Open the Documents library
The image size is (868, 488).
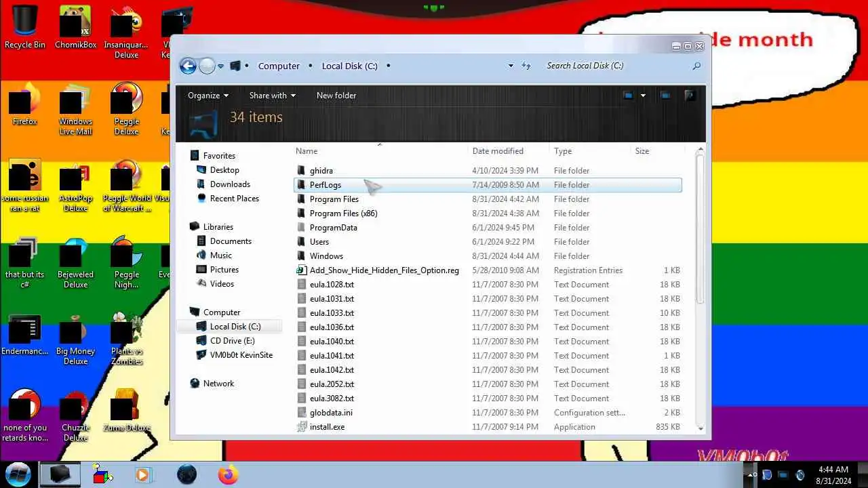[x=224, y=241]
